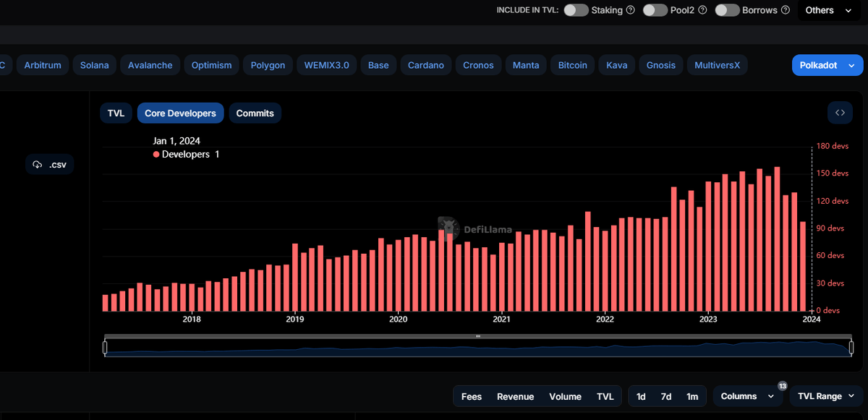The image size is (868, 420).
Task: Click the embed chart code icon
Action: pos(840,113)
